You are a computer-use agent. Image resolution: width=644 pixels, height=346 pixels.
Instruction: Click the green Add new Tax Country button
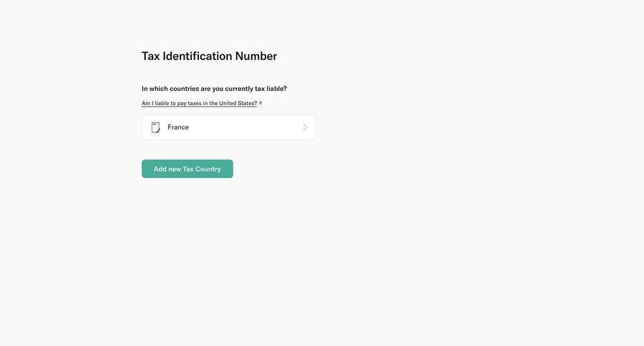pyautogui.click(x=187, y=169)
